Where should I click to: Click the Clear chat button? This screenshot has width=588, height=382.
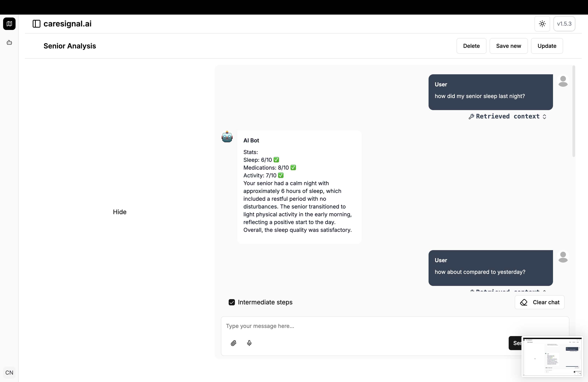[540, 302]
